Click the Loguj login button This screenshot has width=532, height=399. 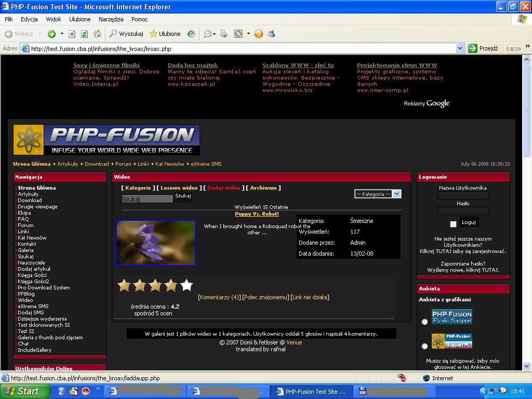469,222
